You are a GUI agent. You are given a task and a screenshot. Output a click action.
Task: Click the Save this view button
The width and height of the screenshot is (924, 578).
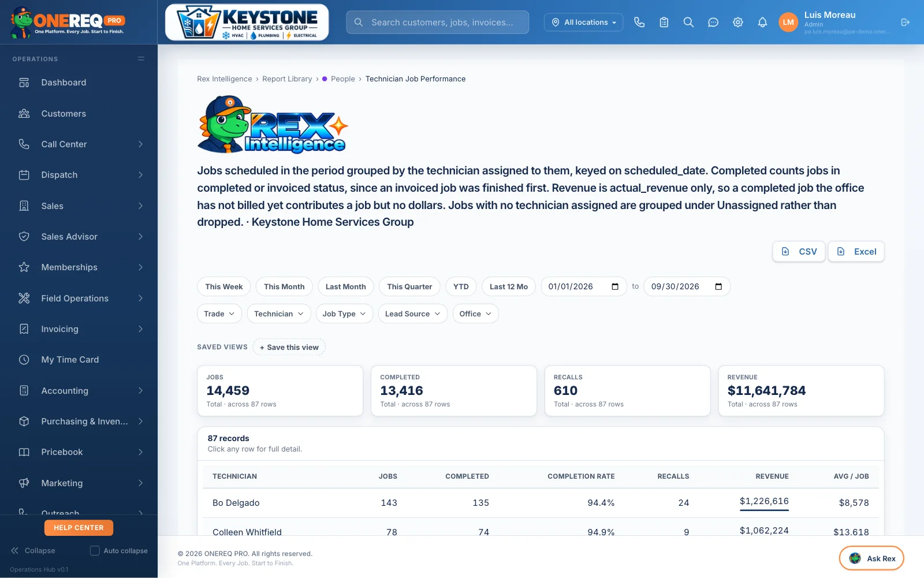[289, 347]
